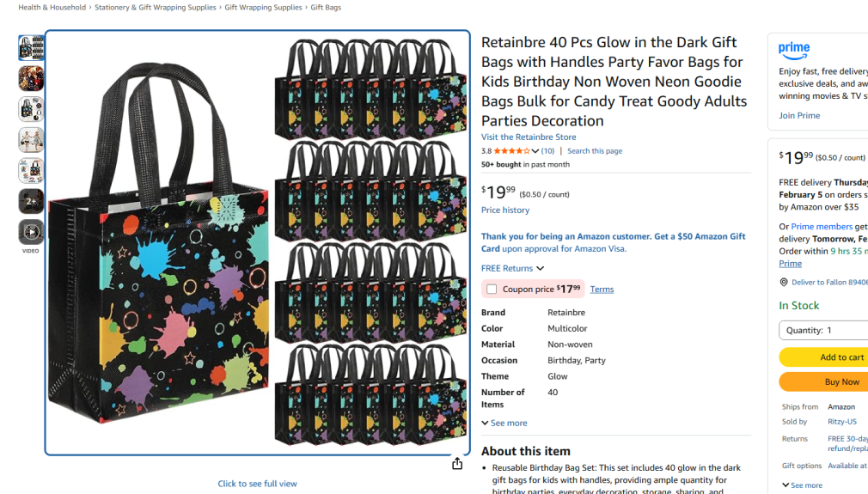868x494 pixels.
Task: Select the Christmas party photo thumbnail
Action: [31, 79]
